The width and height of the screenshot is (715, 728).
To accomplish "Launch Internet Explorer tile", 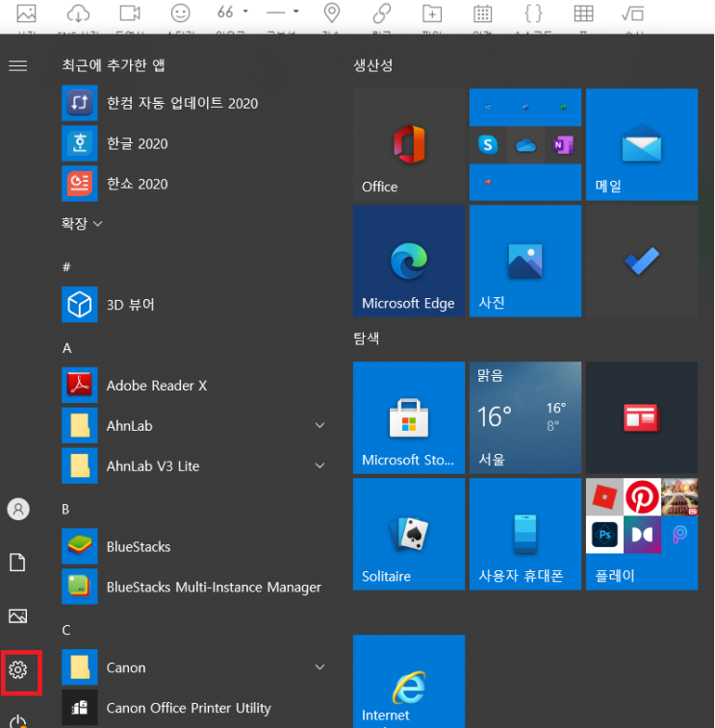I will (x=409, y=681).
